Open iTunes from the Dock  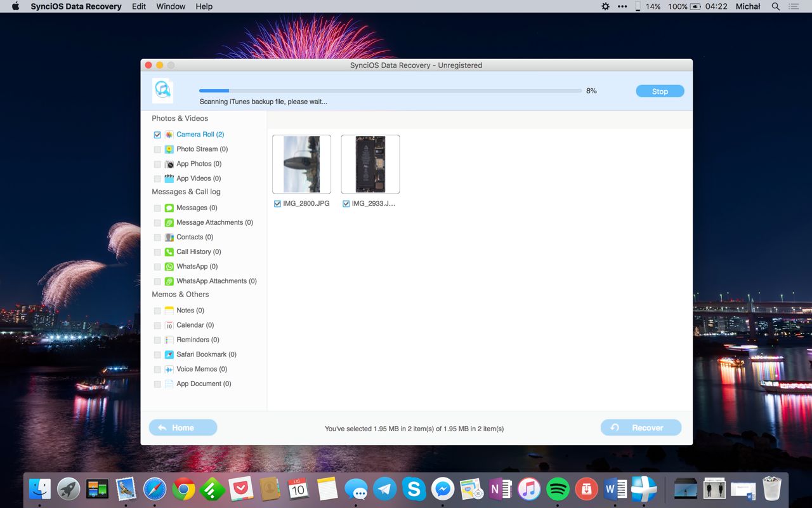[528, 489]
